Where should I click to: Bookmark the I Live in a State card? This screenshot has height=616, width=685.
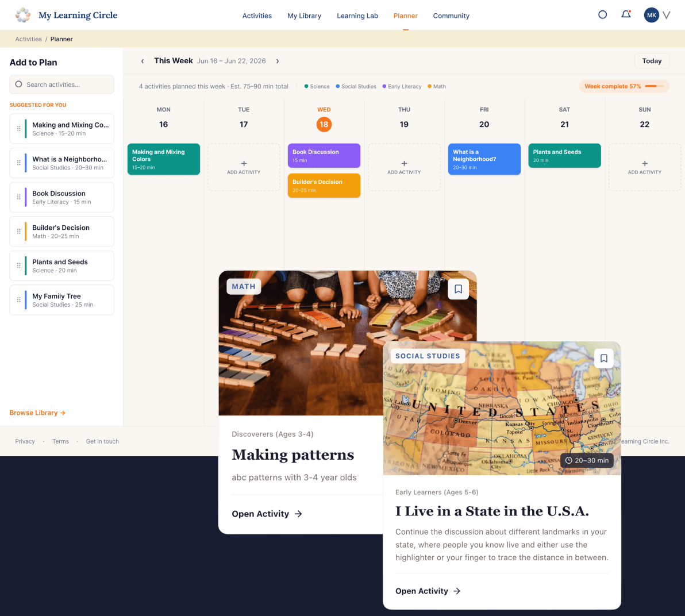point(604,358)
